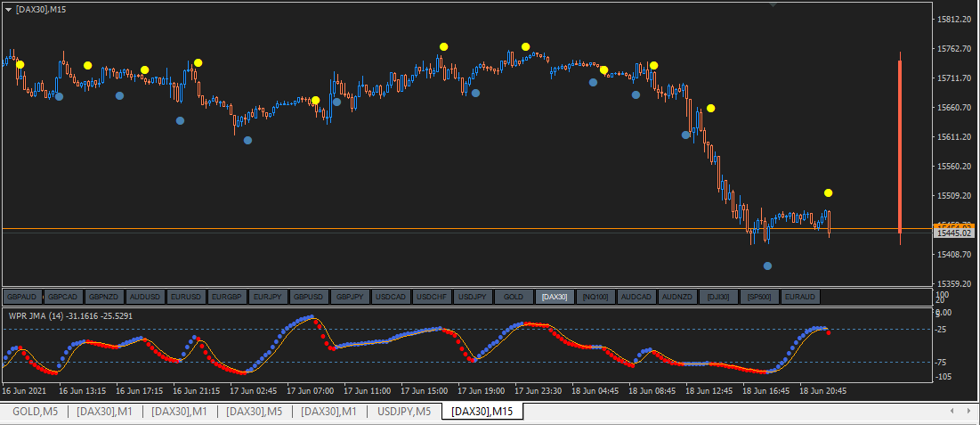Toggle the active [DAX30] symbol button

(555, 297)
